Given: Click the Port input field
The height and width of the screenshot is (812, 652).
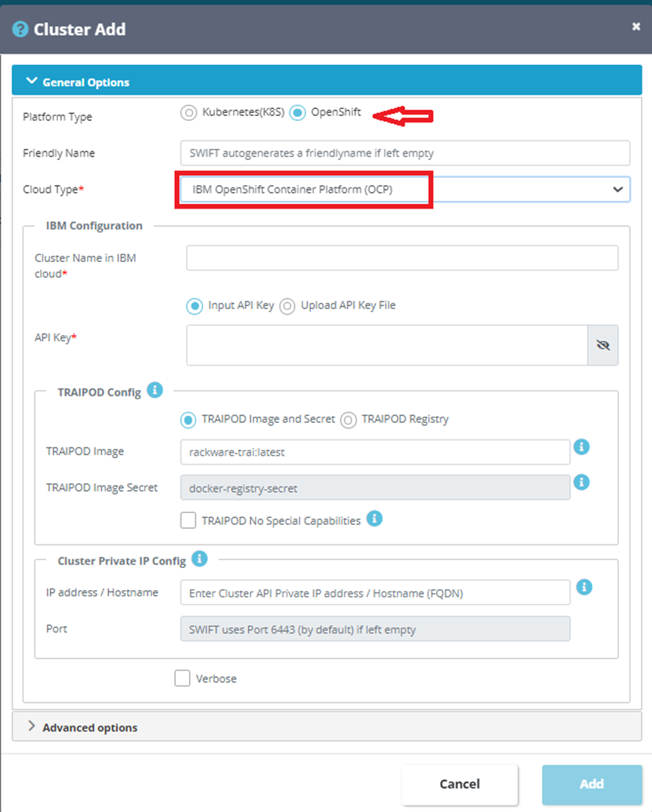Looking at the screenshot, I should coord(375,628).
